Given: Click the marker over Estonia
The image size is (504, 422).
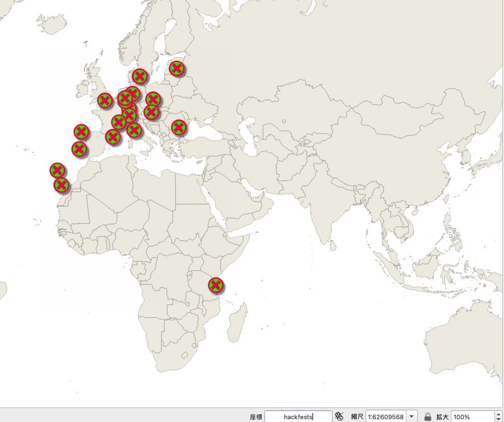Looking at the screenshot, I should coord(177,68).
